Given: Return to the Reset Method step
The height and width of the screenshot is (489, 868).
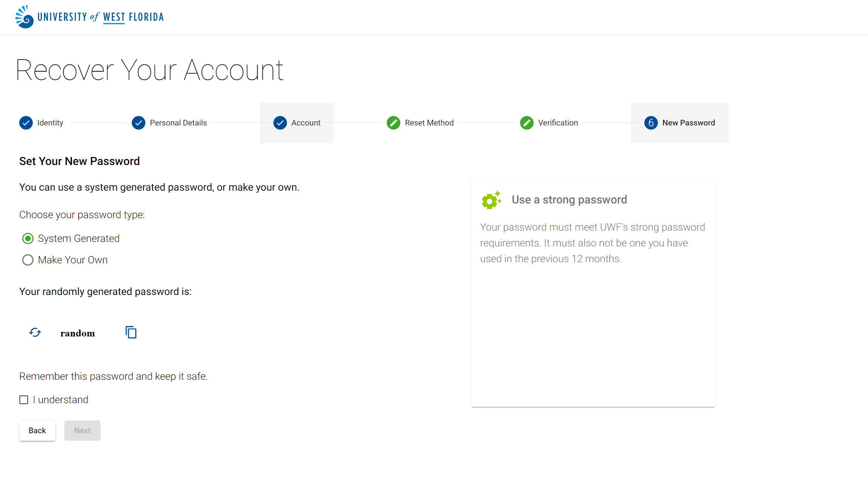Looking at the screenshot, I should tap(420, 123).
